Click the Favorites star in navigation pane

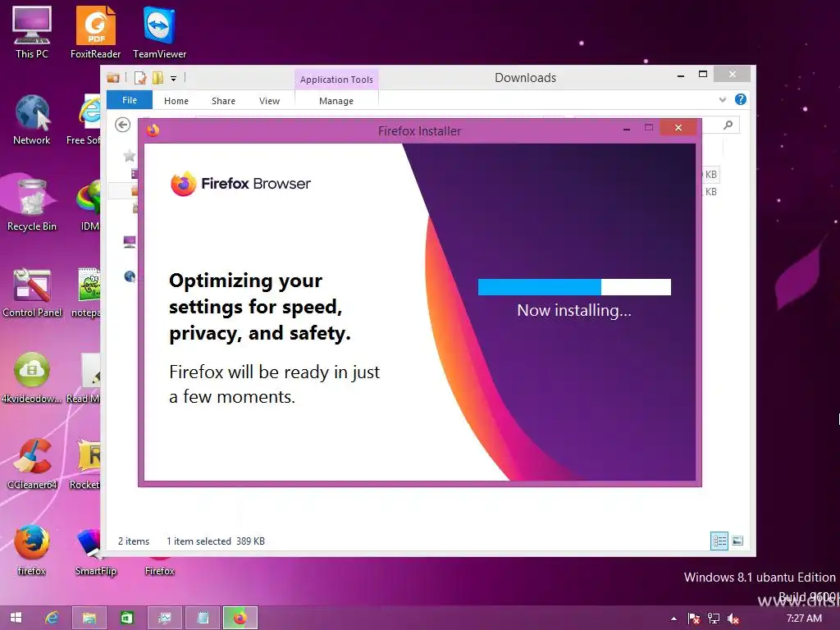(129, 156)
